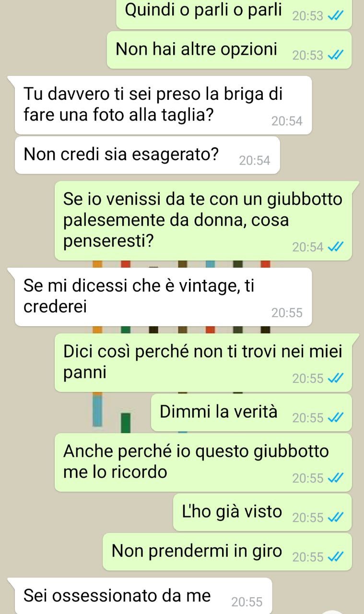Tap the double check on 'Non hai altre opzioni'
Viewport: 364px width, 614px height.
tap(336, 55)
